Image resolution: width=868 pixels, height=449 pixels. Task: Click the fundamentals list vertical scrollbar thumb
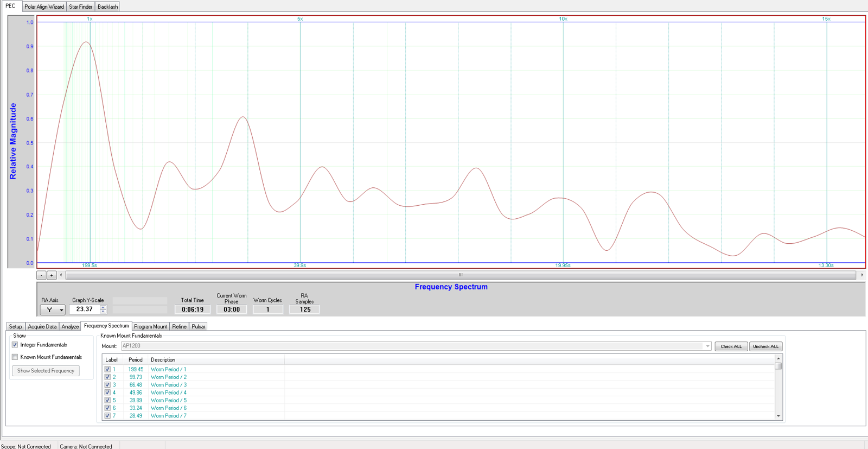pos(778,366)
